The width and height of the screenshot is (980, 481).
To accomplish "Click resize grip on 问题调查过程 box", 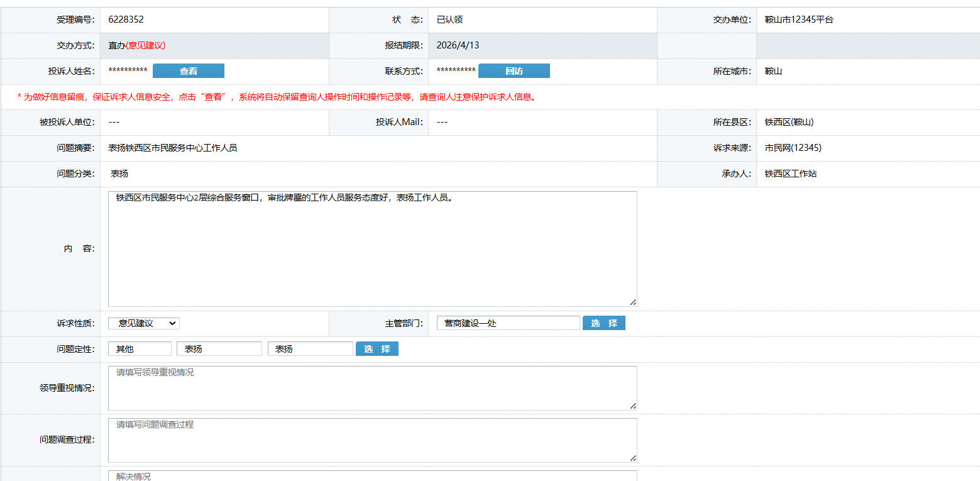I will coord(633,458).
